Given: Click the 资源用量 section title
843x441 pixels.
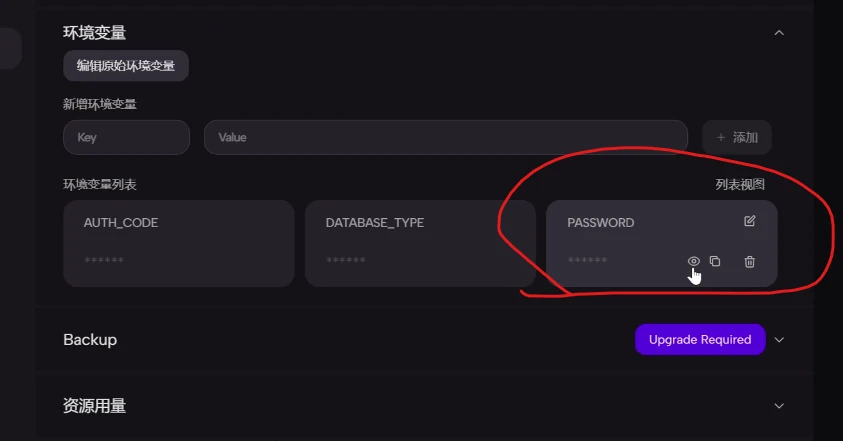Looking at the screenshot, I should tap(95, 406).
